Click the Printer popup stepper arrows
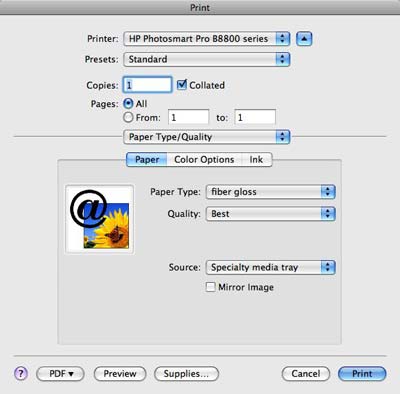Screen dimensions: 400x394 [283, 39]
